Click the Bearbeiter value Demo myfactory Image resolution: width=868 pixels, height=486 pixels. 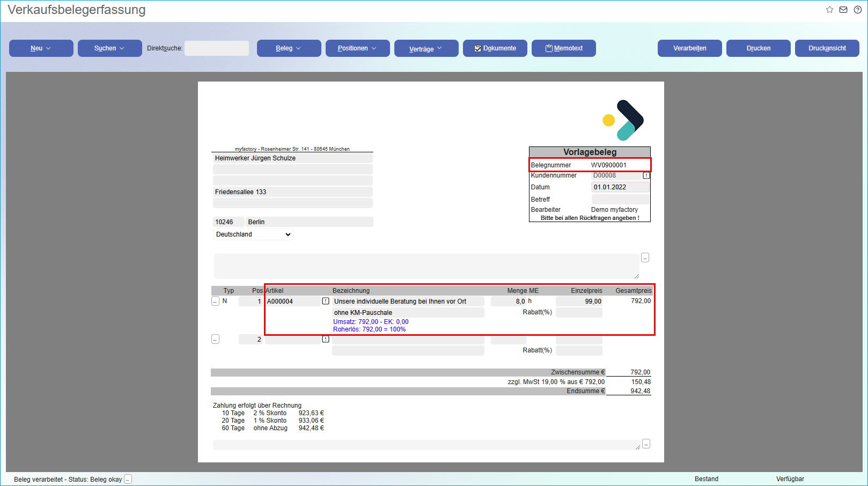614,210
